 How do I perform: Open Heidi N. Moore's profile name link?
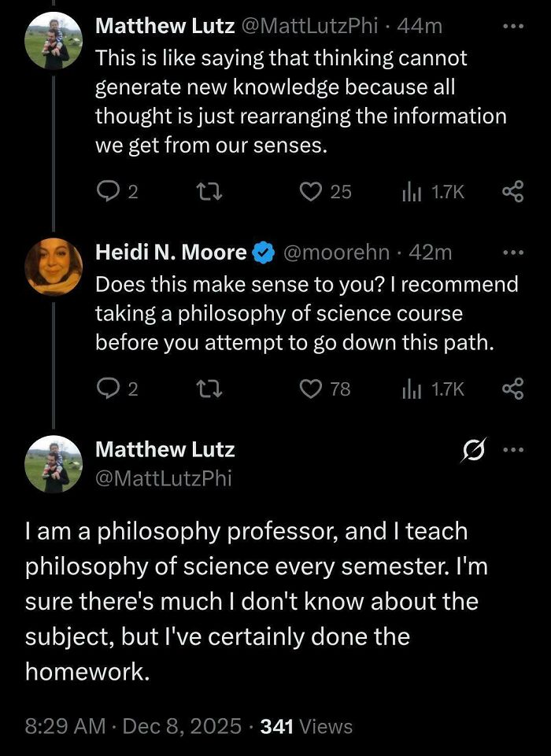[170, 253]
